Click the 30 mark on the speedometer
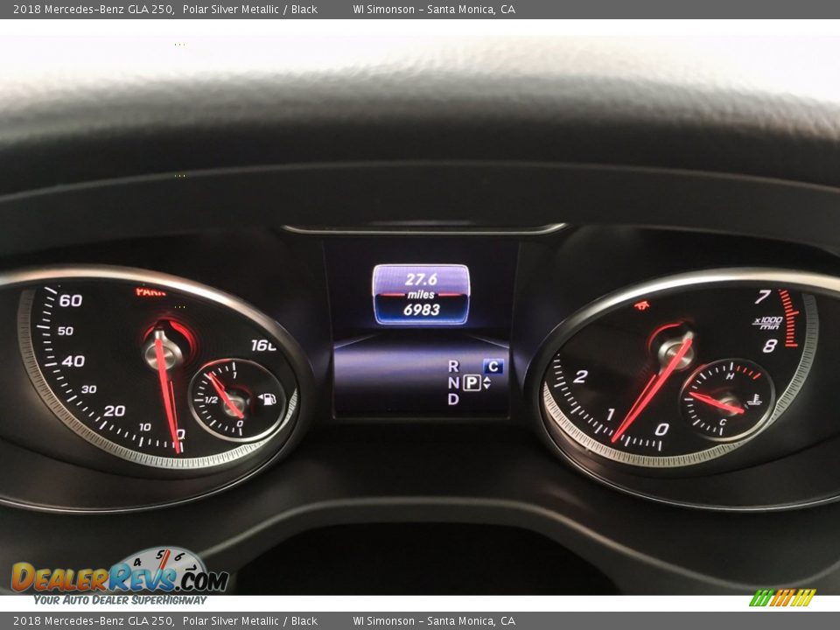This screenshot has height=630, width=840. [x=89, y=388]
